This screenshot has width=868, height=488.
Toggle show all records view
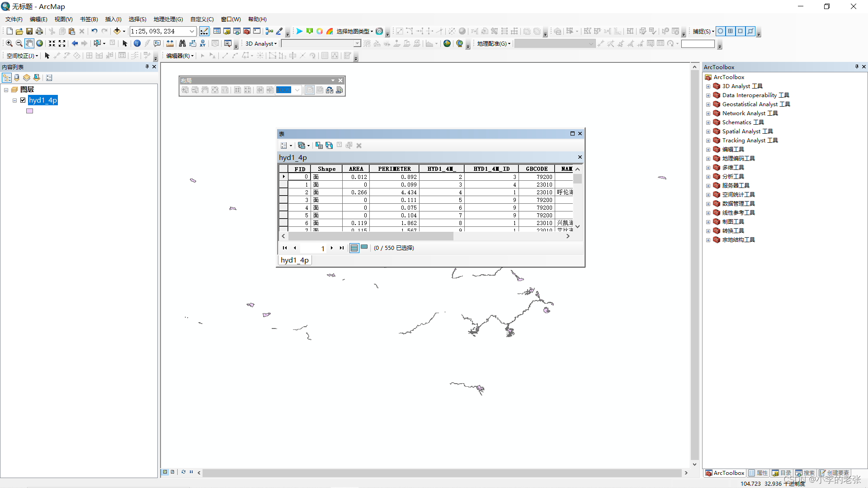[354, 248]
